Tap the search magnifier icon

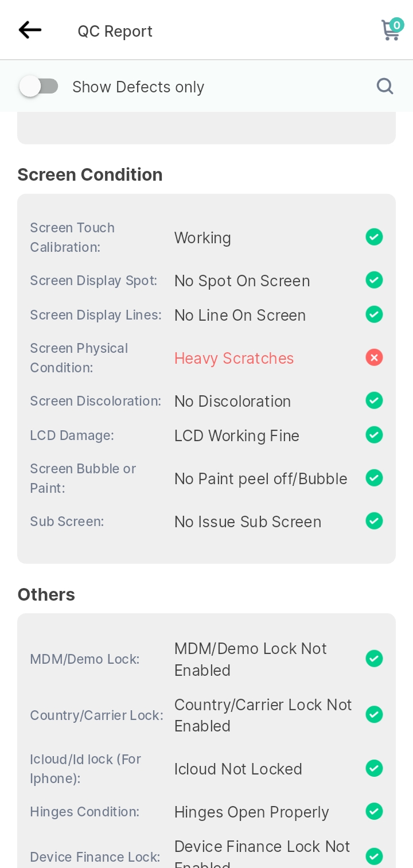[385, 86]
